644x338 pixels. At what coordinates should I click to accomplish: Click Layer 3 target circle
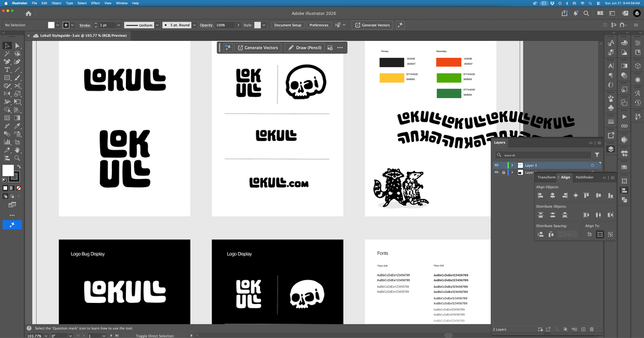(592, 165)
